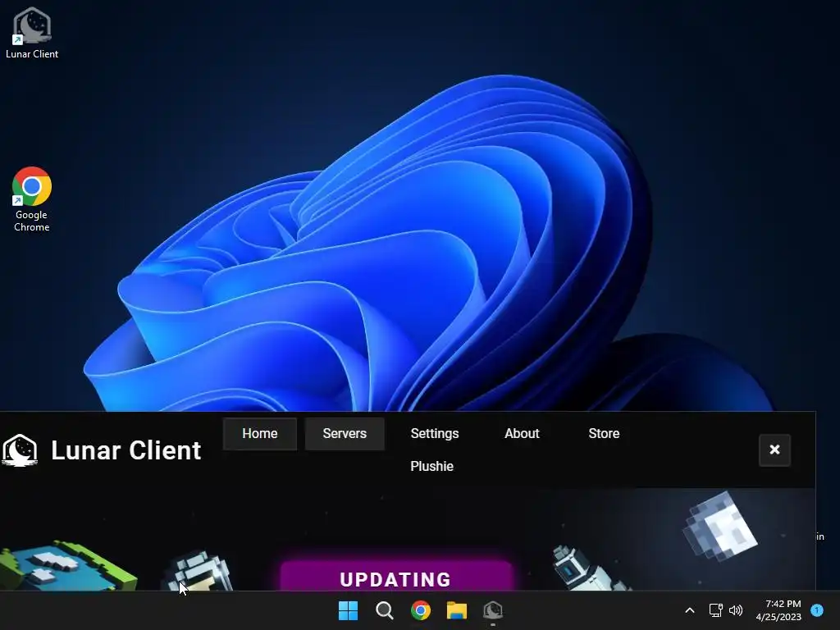Screen dimensions: 840x630
Task: Open the Google Chrome desktop shortcut
Action: tap(32, 199)
